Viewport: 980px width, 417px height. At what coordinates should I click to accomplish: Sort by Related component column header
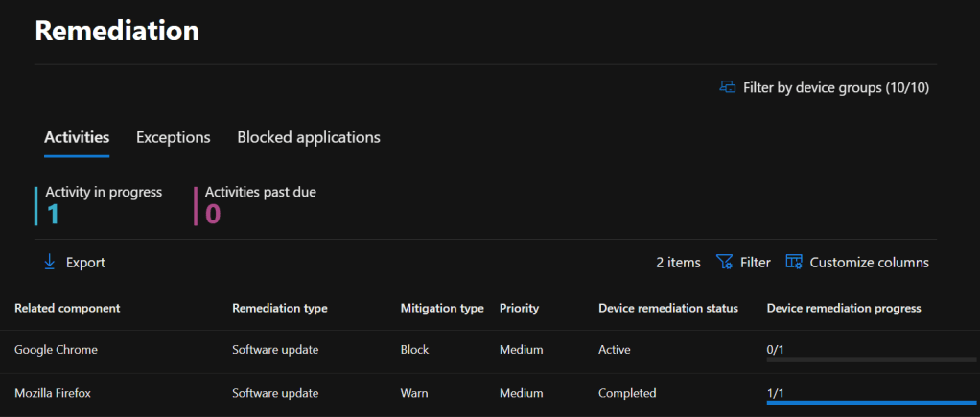(x=67, y=308)
